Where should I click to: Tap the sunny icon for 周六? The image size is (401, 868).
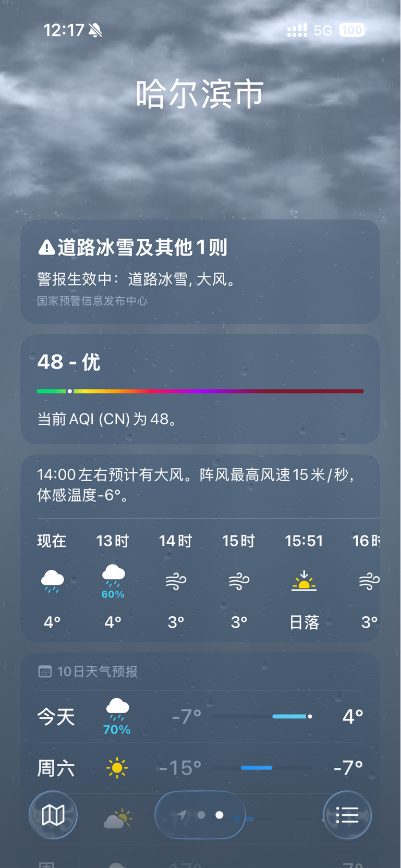(117, 768)
